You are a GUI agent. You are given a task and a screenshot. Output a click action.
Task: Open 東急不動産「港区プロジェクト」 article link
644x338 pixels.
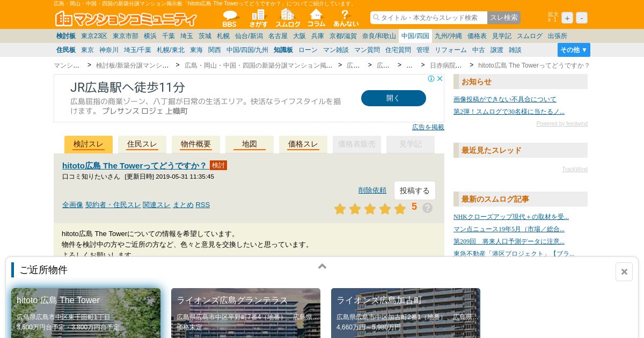[514, 253]
